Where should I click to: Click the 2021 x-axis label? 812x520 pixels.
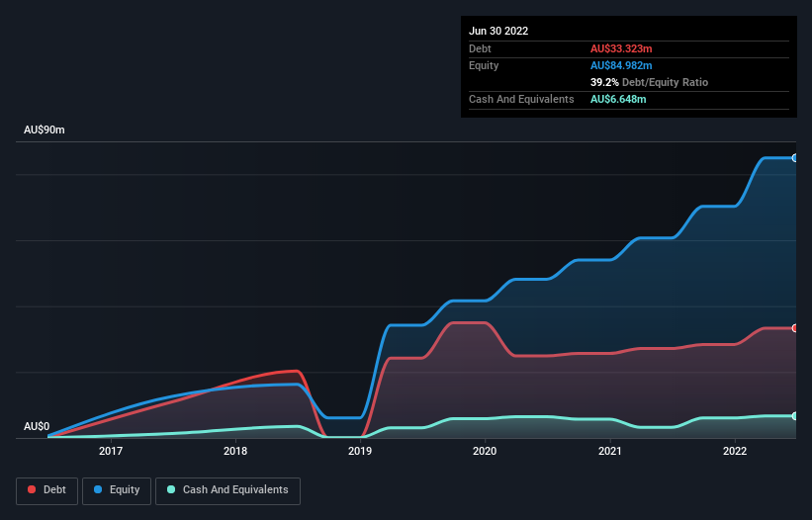(610, 451)
